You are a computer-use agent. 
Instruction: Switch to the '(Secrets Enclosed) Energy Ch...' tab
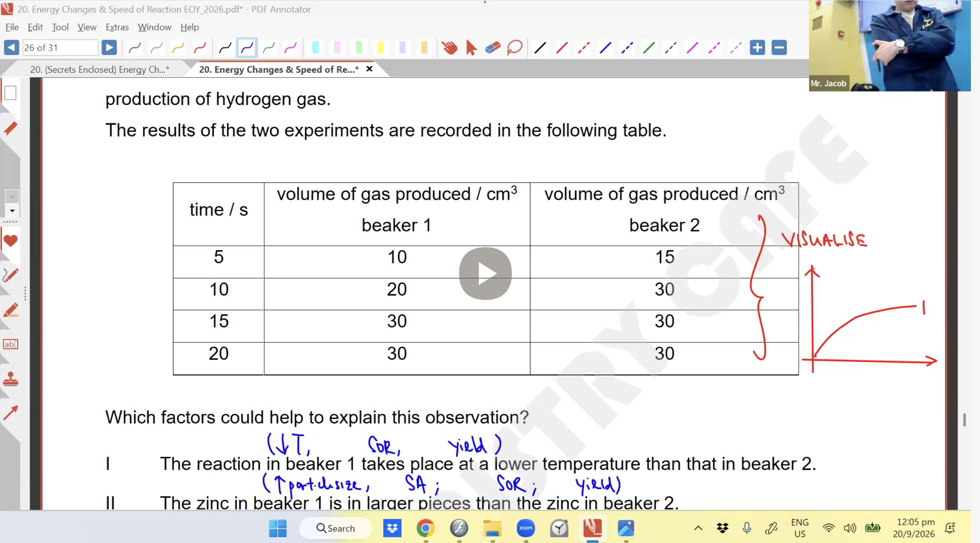(x=99, y=69)
